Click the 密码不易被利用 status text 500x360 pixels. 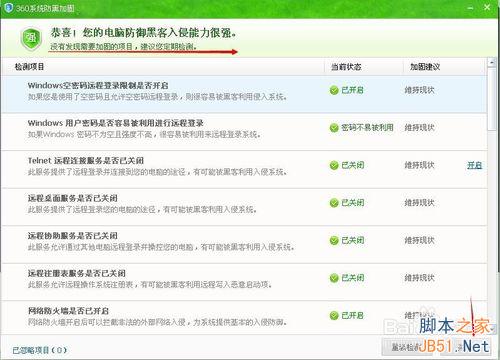[367, 128]
